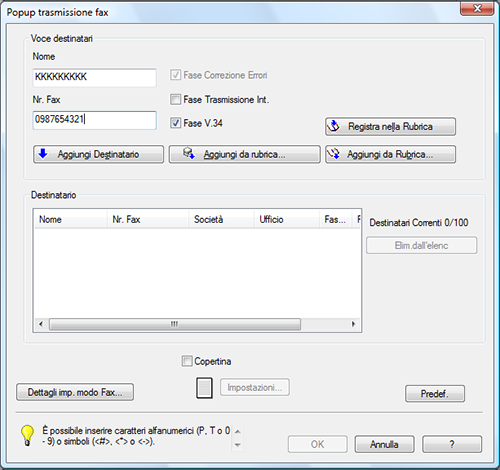Screen dimensions: 500x470
Task: Click the phone-book icon on Registra nella Rubrica
Action: click(x=333, y=126)
